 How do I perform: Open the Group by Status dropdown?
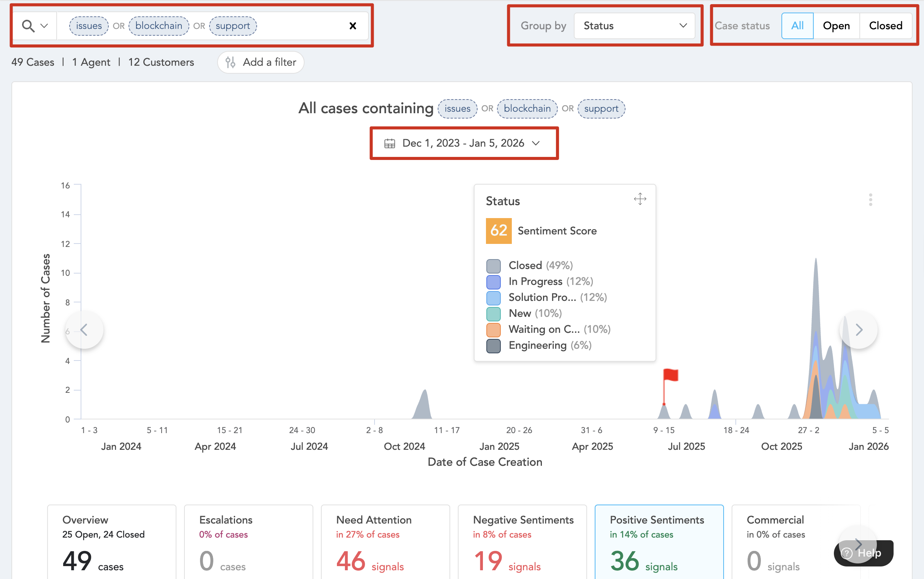click(x=634, y=26)
